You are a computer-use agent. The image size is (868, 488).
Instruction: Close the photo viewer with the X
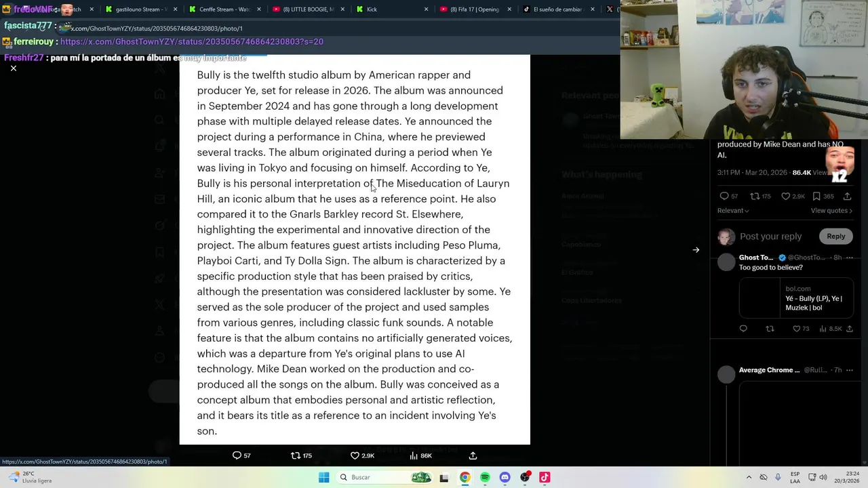pyautogui.click(x=13, y=68)
